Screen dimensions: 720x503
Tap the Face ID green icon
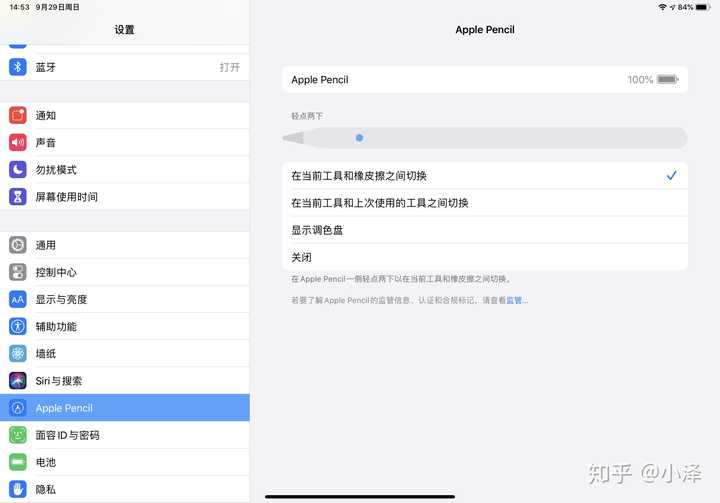(x=17, y=435)
